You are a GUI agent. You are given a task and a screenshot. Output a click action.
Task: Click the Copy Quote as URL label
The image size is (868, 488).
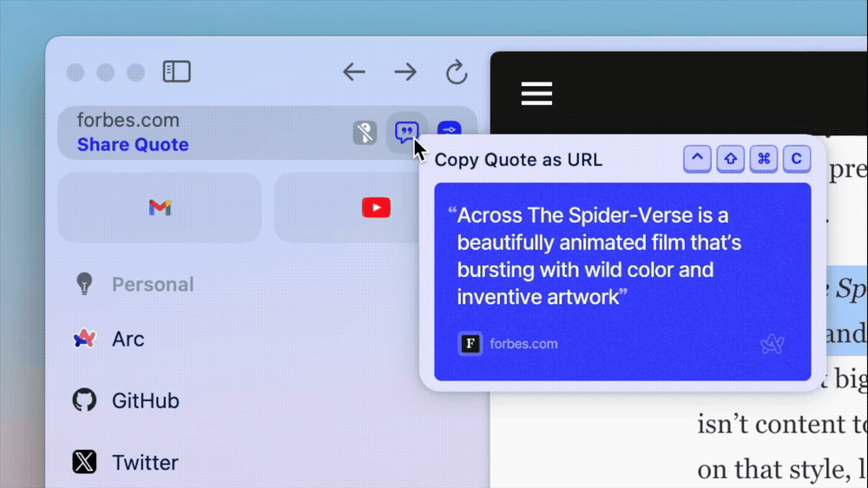[x=518, y=160]
